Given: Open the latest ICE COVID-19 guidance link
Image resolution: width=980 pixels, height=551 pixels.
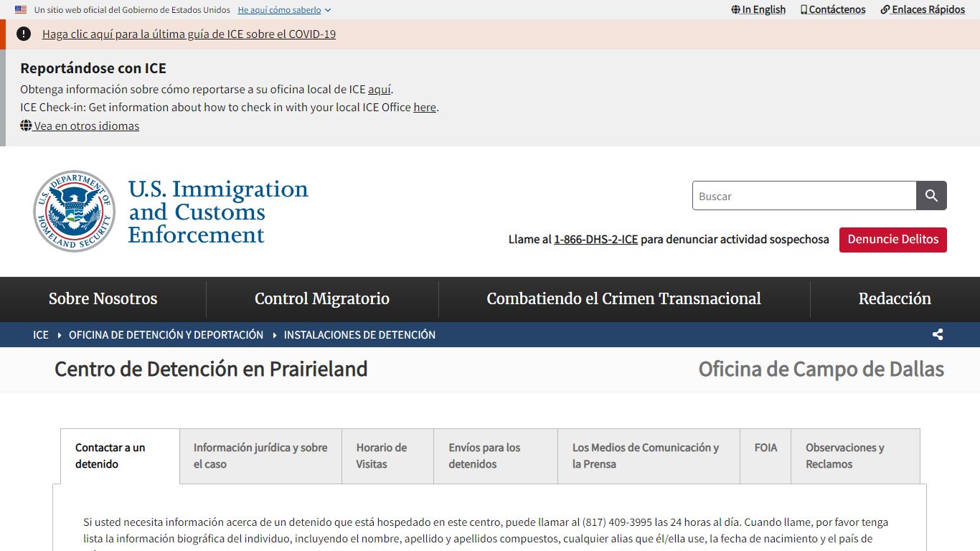Looking at the screenshot, I should (189, 34).
